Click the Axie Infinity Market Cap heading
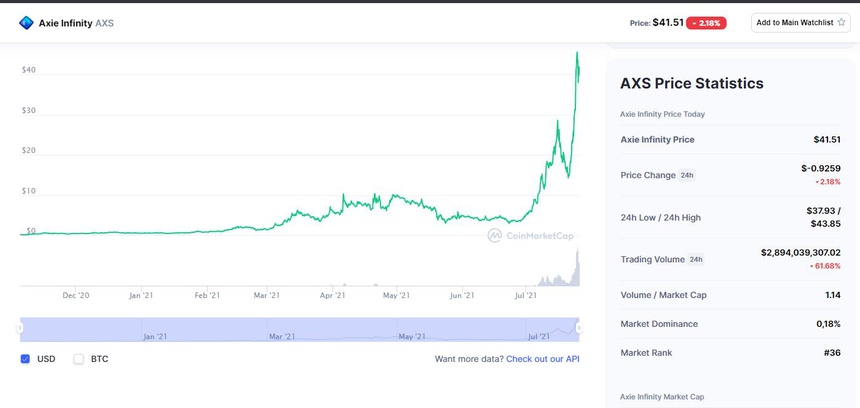 (662, 397)
